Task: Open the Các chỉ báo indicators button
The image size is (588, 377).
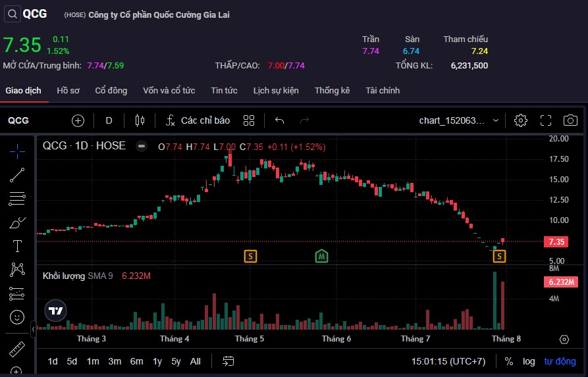Action: tap(198, 120)
